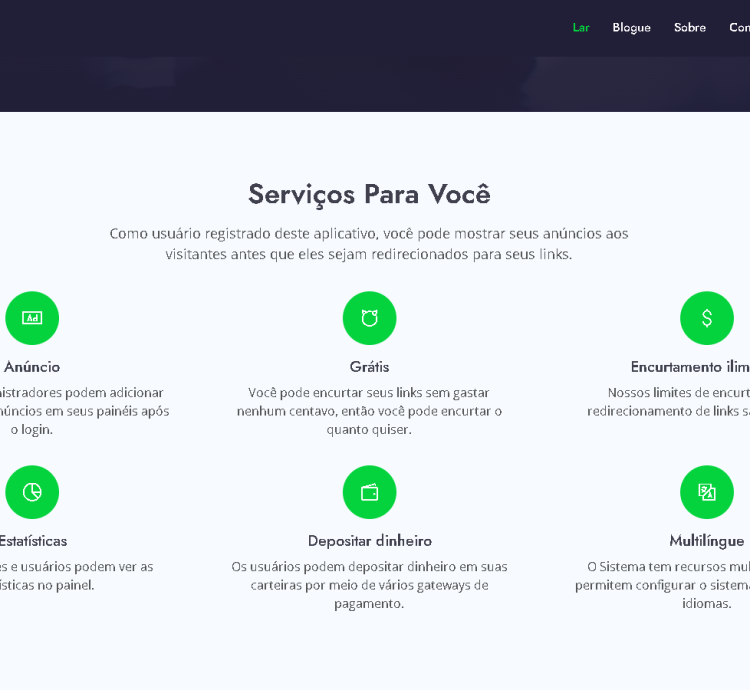This screenshot has width=750, height=690.
Task: Click the Multilíngue translation icon
Action: [x=707, y=492]
